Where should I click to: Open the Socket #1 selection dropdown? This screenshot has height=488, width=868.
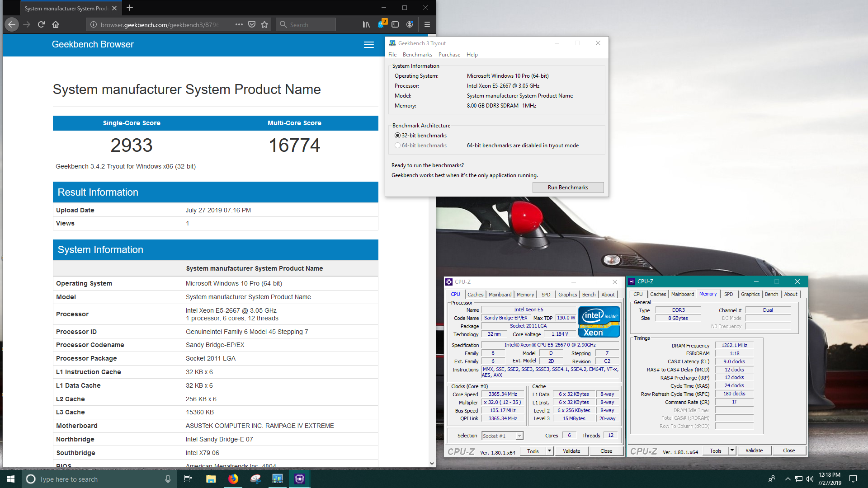[502, 436]
